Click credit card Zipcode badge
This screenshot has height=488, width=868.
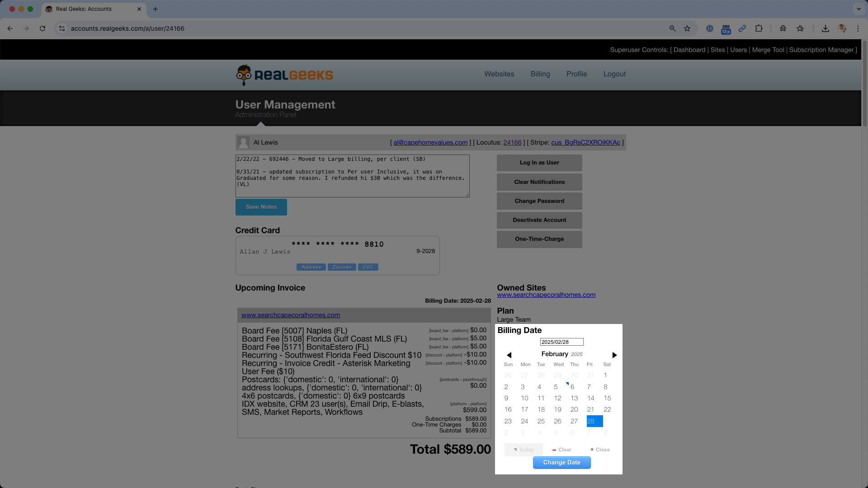click(x=342, y=267)
